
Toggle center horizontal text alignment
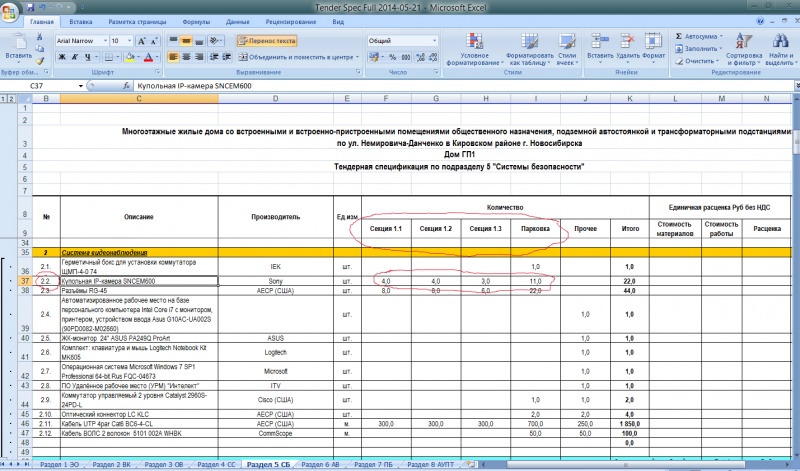(188, 58)
